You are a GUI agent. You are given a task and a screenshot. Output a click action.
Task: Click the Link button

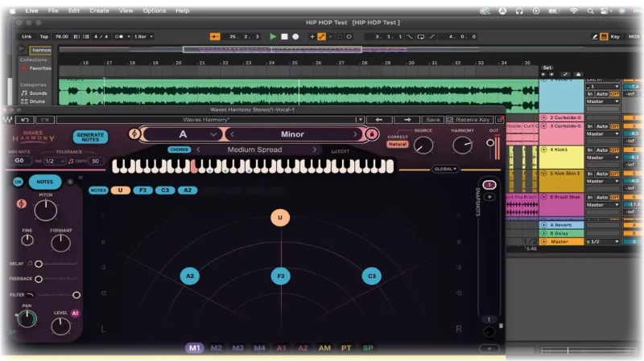coord(27,36)
